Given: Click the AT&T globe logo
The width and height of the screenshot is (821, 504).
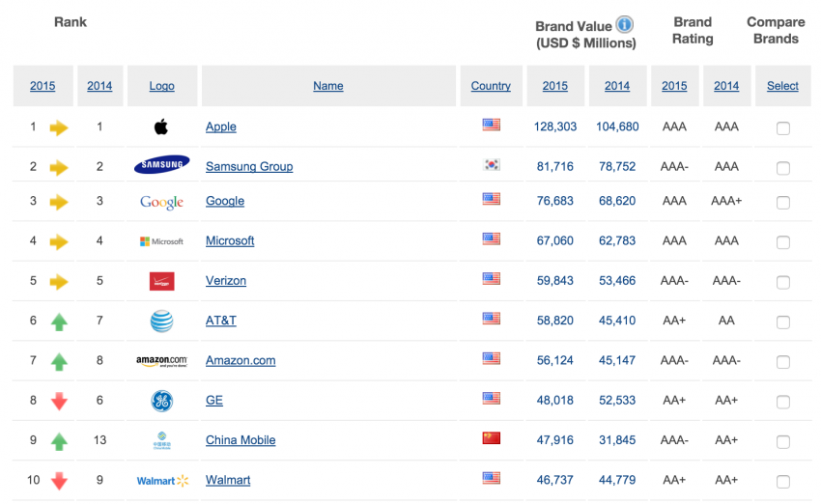Looking at the screenshot, I should point(161,321).
